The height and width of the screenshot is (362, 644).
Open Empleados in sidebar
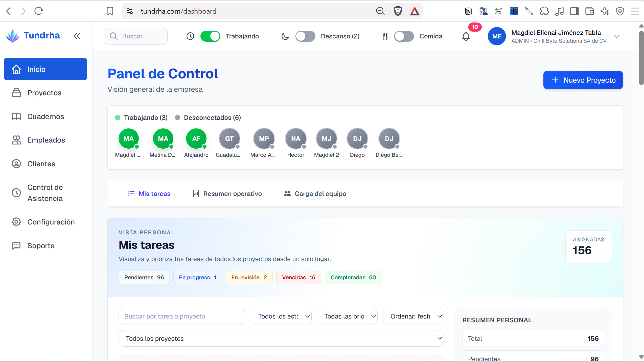[x=45, y=140]
